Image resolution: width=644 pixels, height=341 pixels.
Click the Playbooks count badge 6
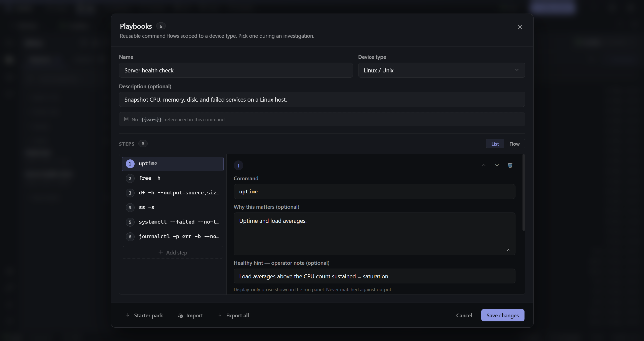161,26
